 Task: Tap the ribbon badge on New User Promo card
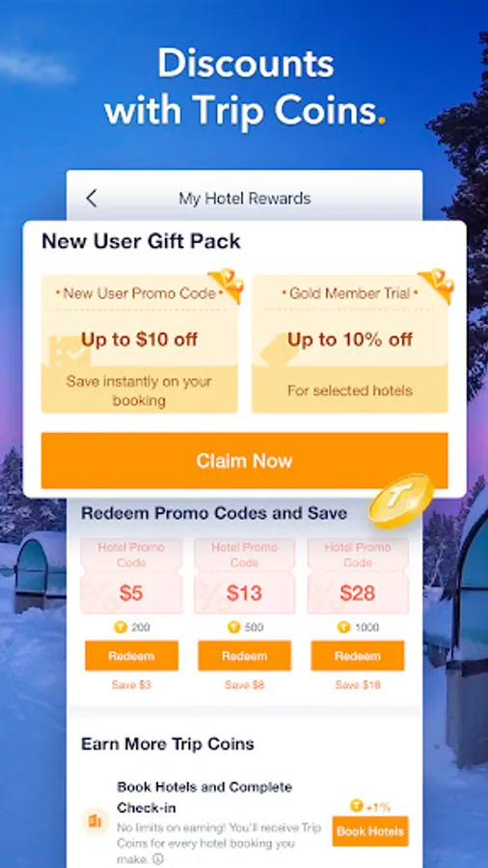[x=225, y=285]
